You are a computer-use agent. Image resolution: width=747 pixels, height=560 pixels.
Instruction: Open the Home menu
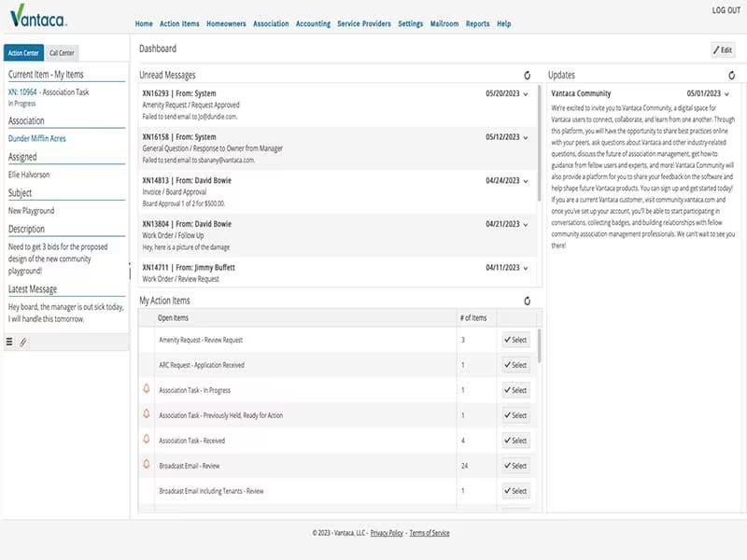(144, 24)
